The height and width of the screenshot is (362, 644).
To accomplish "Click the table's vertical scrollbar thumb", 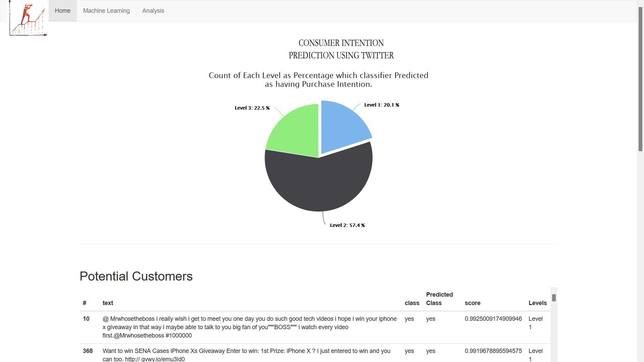I will click(554, 298).
